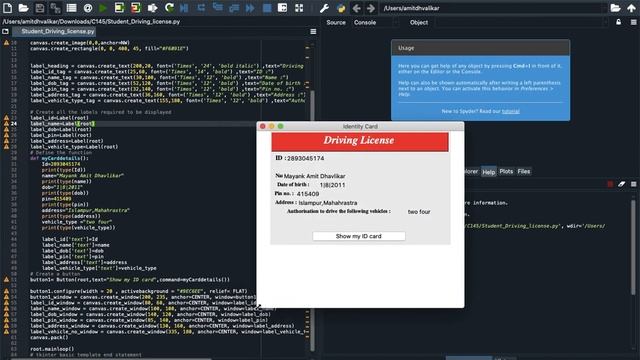Re-run the last script
The width and height of the screenshot is (640, 360).
pos(169,8)
